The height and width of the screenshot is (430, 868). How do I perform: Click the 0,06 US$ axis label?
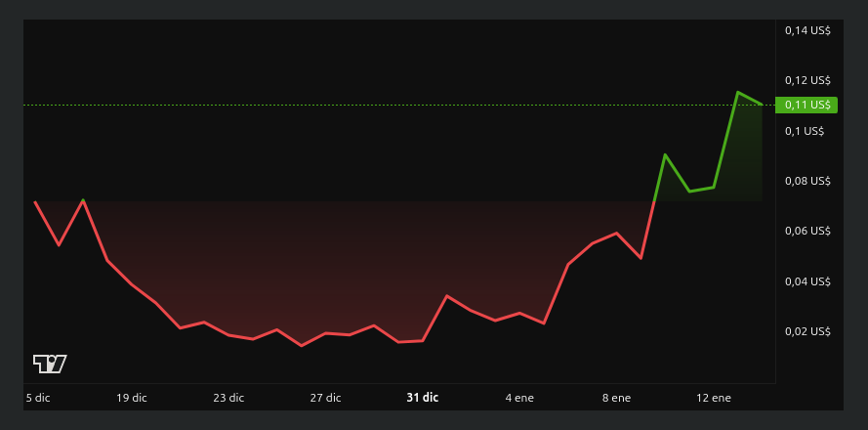point(807,231)
